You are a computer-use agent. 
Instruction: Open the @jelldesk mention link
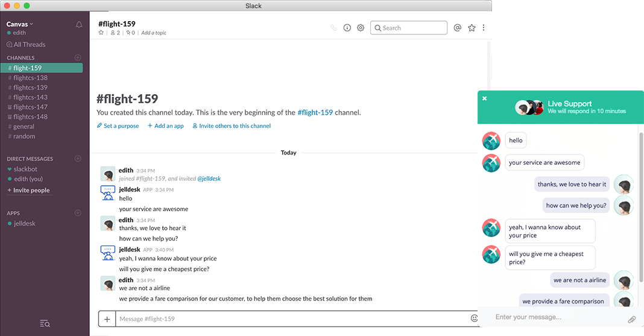pyautogui.click(x=209, y=179)
